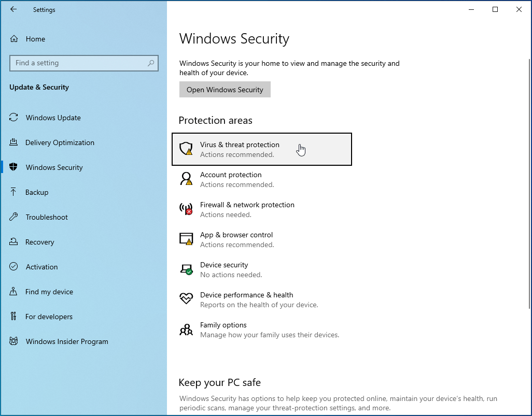Click the Family options people icon

[186, 329]
